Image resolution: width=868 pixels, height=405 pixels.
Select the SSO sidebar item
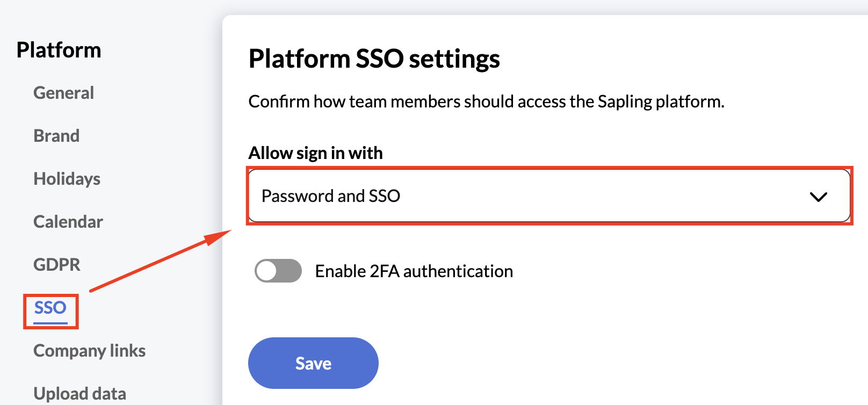pos(50,308)
